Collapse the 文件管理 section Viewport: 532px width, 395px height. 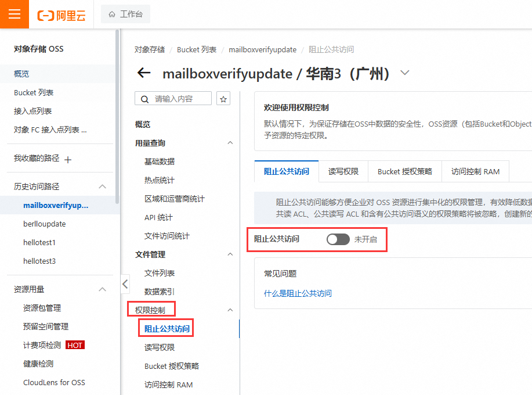(230, 254)
